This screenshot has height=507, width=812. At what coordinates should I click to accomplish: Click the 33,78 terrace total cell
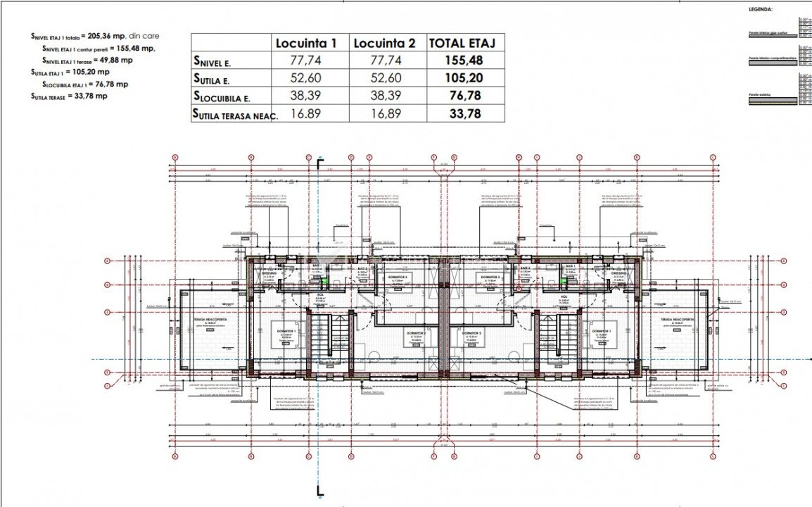pos(464,113)
